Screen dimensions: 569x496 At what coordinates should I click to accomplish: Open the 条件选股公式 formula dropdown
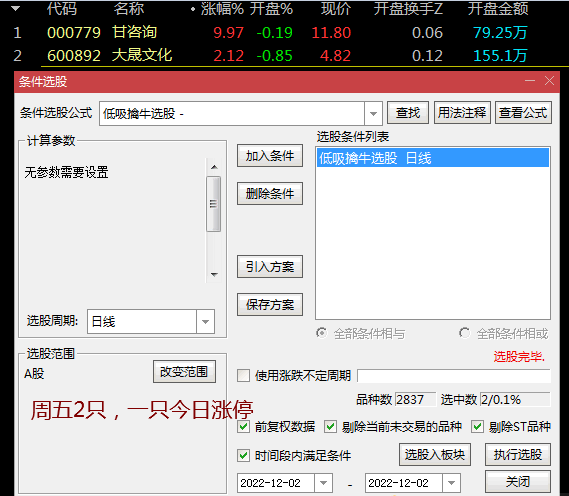tap(373, 114)
